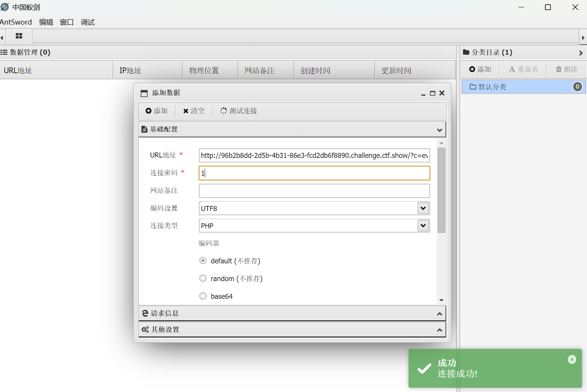
Task: Click the URL地址 input field
Action: point(314,156)
